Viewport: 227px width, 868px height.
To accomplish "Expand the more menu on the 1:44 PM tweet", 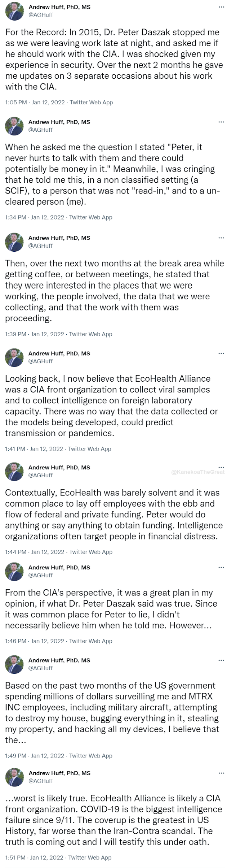I will (221, 467).
